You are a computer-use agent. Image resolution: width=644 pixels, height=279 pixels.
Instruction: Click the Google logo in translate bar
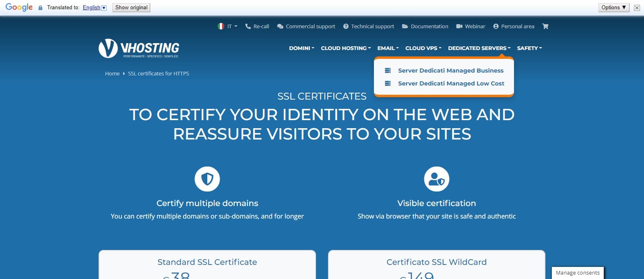[x=19, y=7]
